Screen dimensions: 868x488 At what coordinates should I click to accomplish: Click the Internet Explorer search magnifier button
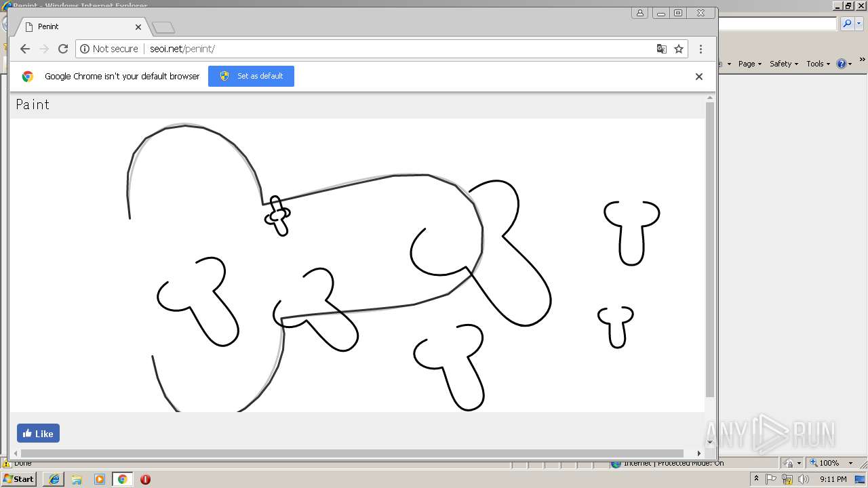847,24
